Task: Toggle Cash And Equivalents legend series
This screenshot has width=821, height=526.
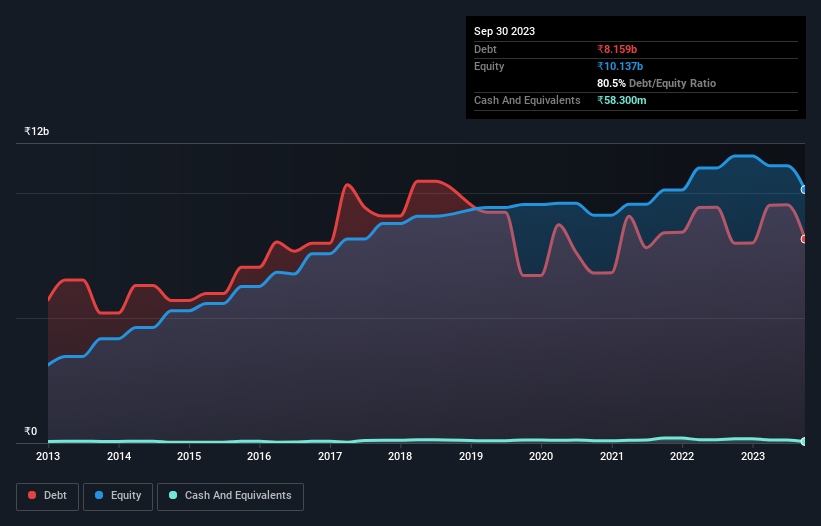Action: click(x=230, y=496)
